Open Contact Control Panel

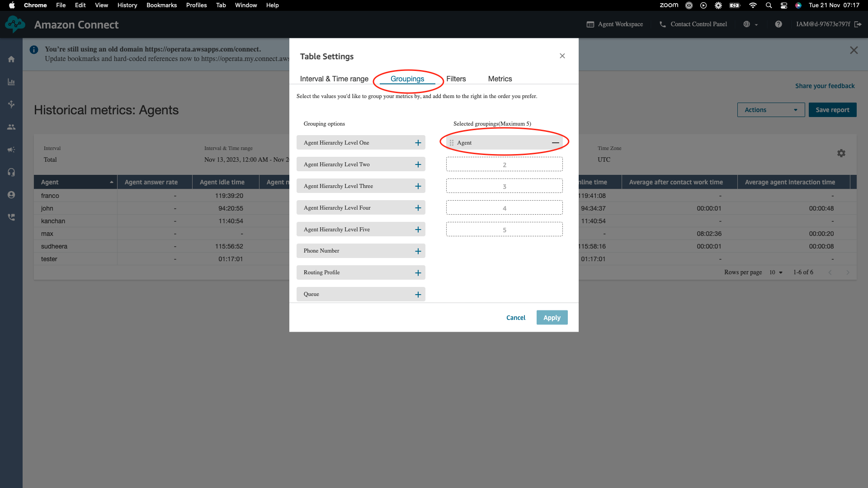[693, 24]
